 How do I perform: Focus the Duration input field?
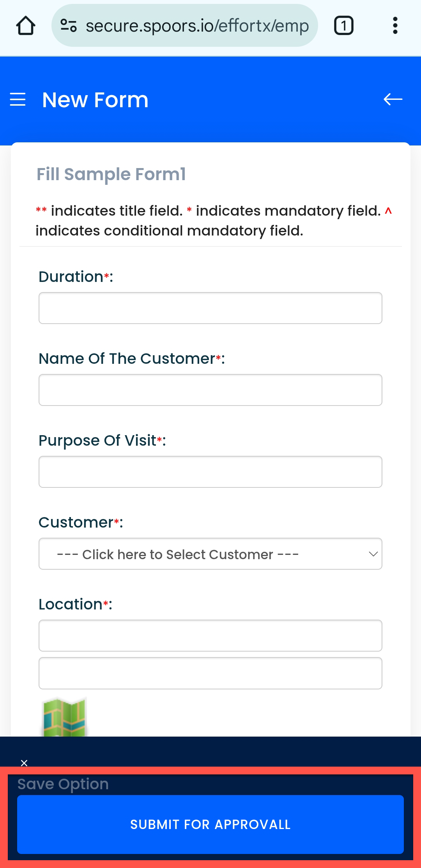[210, 308]
